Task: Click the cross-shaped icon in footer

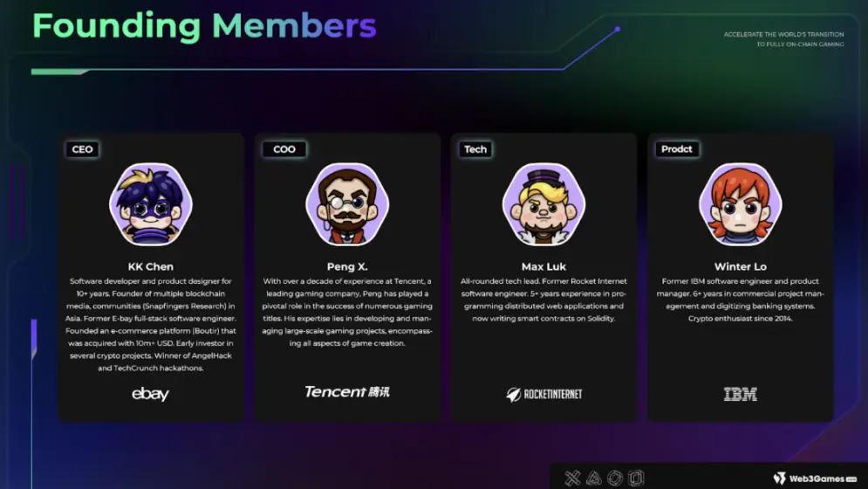Action: click(572, 478)
